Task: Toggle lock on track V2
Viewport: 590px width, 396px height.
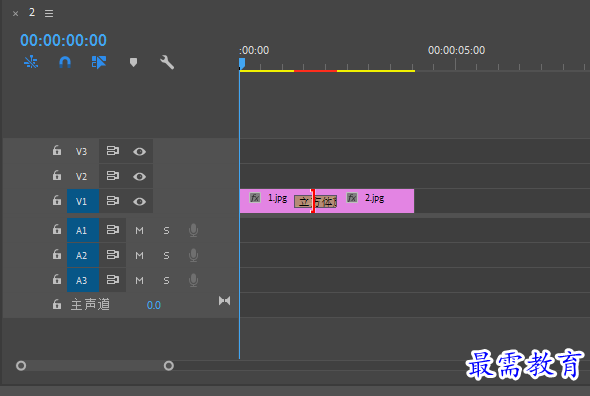Action: tap(56, 175)
